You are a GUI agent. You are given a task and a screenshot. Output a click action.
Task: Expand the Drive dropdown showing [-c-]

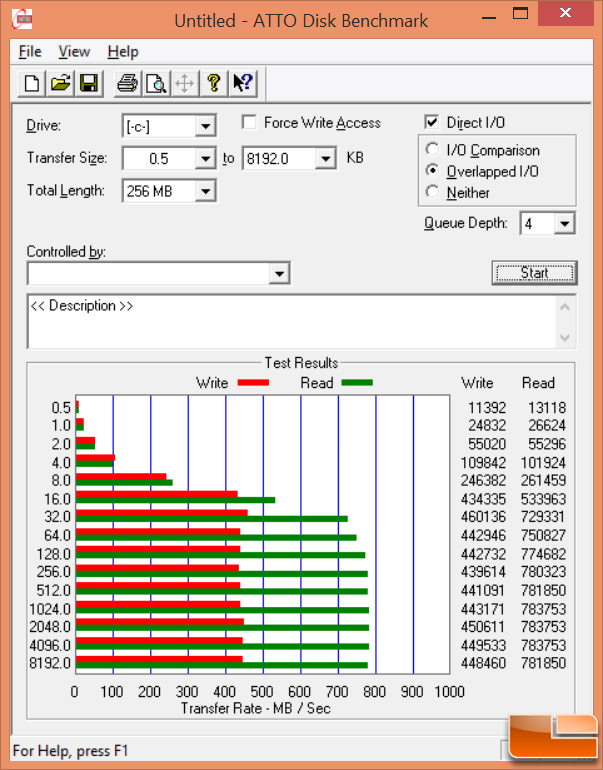tap(205, 126)
